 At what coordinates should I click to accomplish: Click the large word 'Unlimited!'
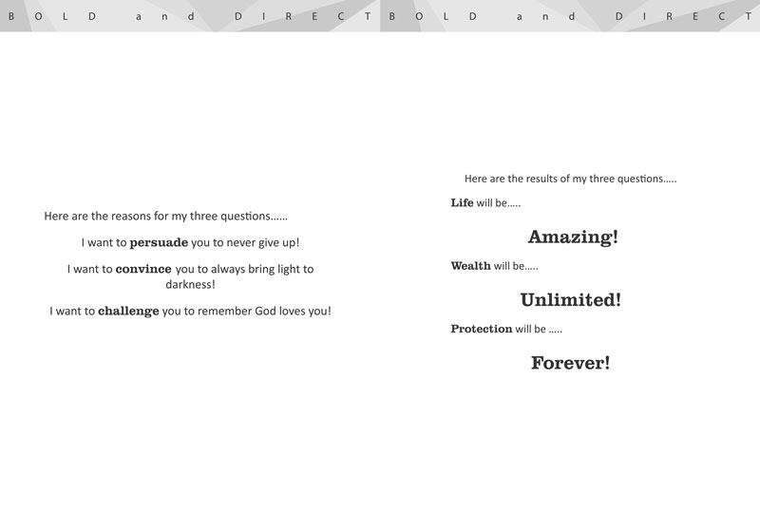click(571, 300)
